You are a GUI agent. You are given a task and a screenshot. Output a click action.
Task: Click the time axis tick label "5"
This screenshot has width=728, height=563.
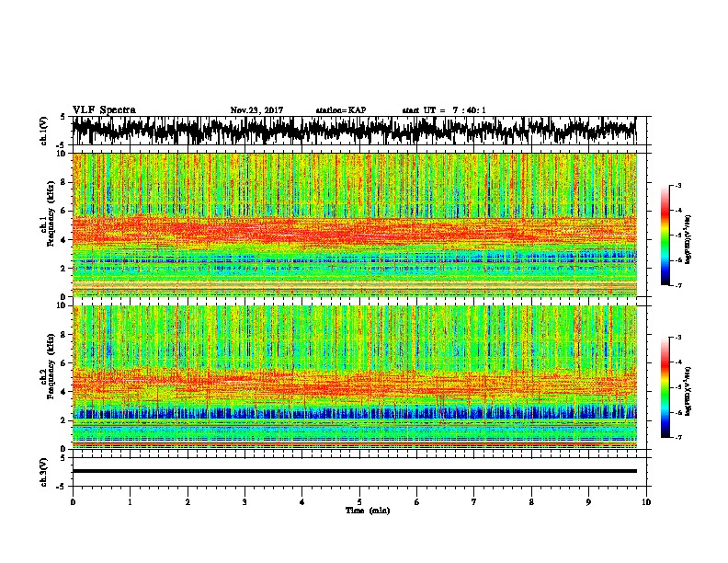coord(359,502)
